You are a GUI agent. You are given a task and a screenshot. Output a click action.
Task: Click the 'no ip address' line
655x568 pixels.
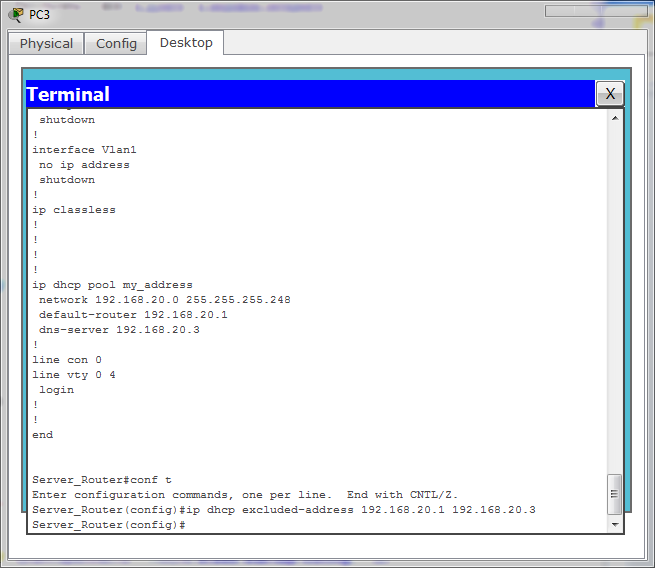[84, 165]
